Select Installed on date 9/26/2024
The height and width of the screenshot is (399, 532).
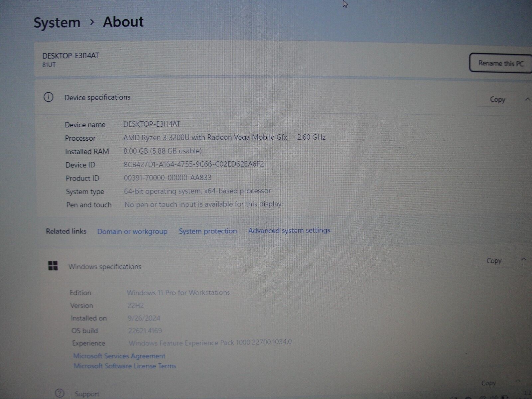point(144,318)
